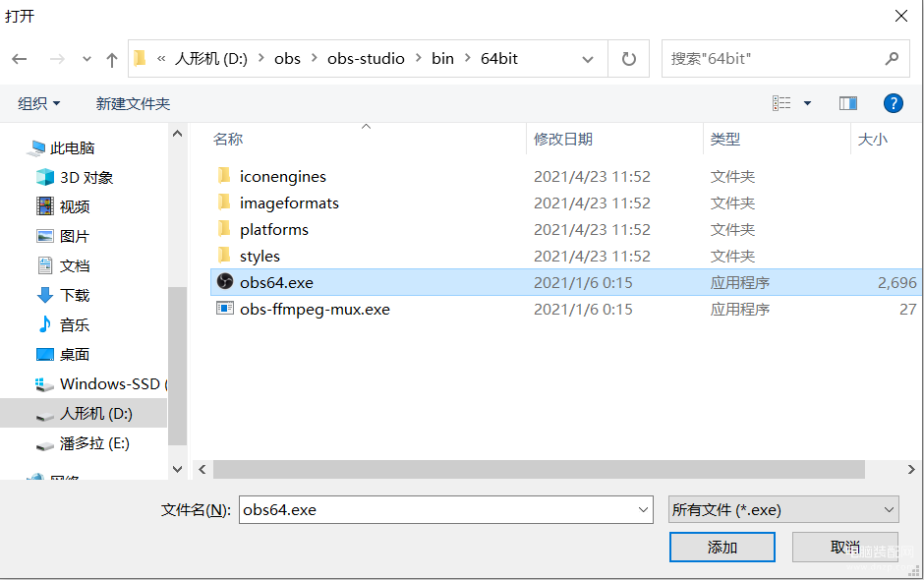Select the imageformats folder name
This screenshot has height=580, width=924.
(289, 203)
